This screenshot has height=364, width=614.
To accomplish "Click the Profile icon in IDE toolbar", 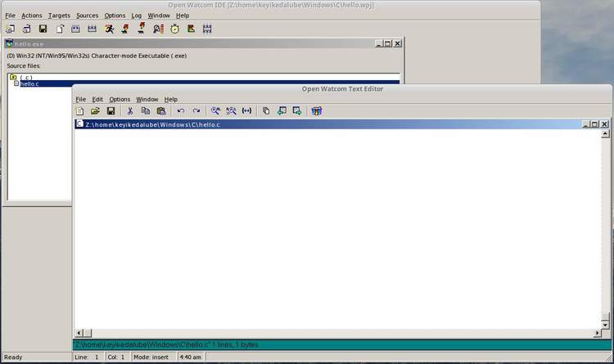I will click(x=191, y=29).
